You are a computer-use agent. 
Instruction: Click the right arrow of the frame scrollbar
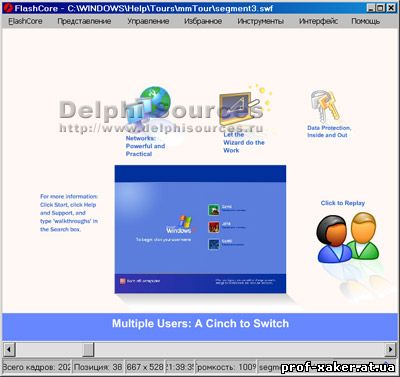[x=391, y=350]
